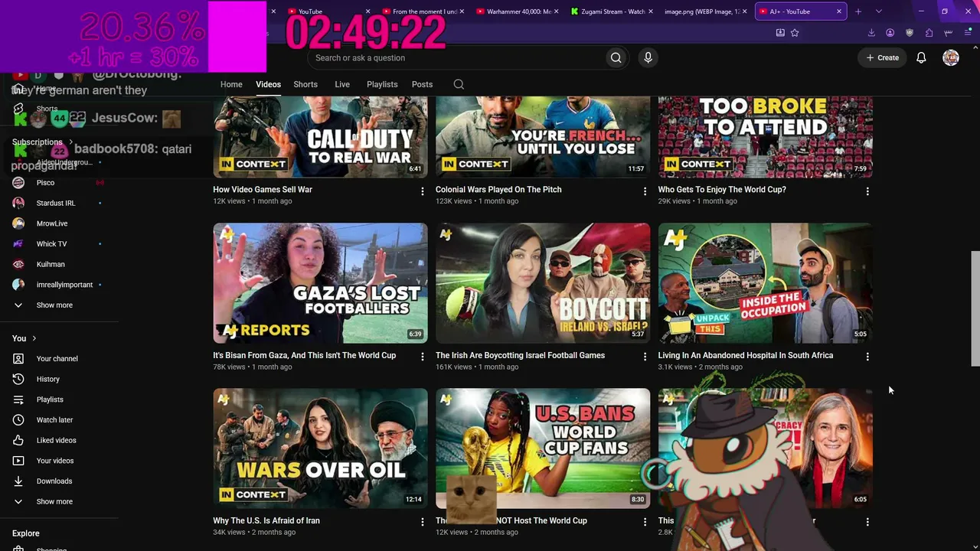980x551 pixels.
Task: Open Living In An Abandoned Hospital title
Action: pos(746,355)
